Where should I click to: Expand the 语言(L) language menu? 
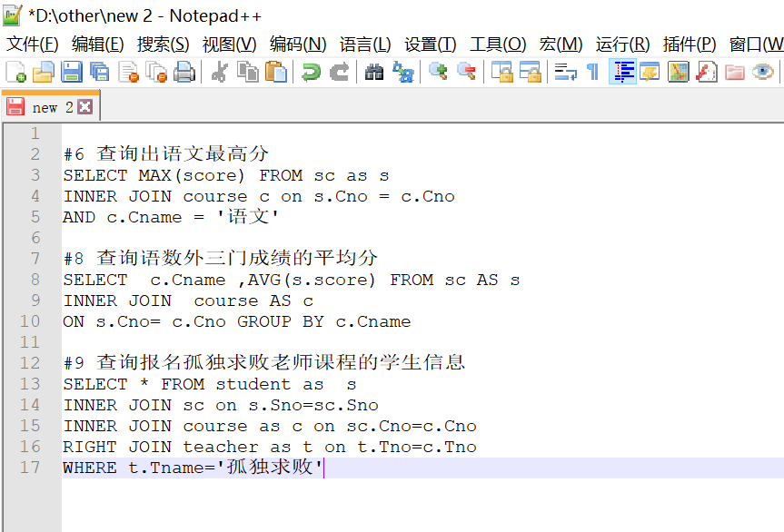click(x=365, y=44)
